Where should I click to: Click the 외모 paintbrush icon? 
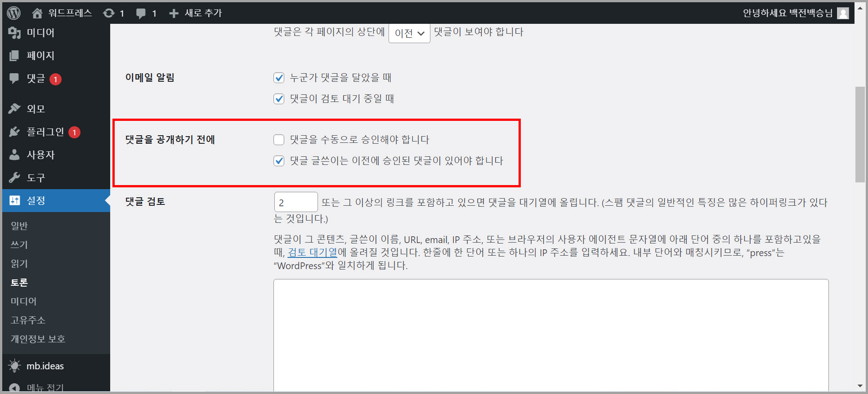14,109
